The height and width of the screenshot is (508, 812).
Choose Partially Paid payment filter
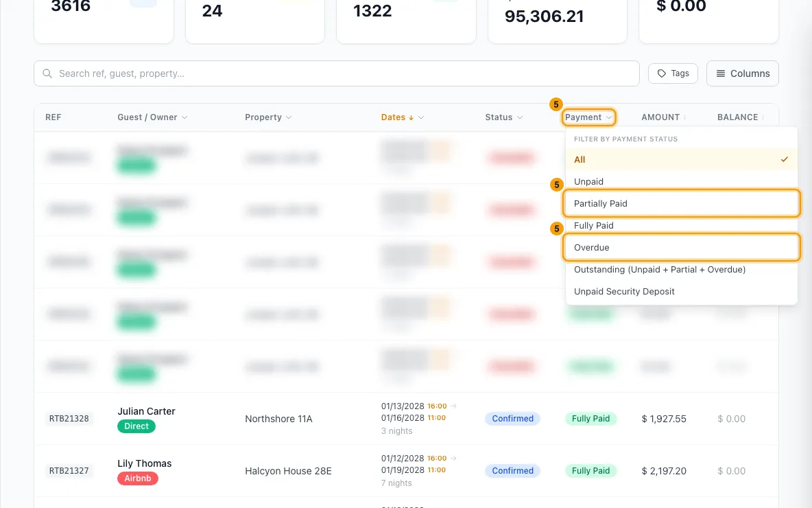tap(681, 203)
